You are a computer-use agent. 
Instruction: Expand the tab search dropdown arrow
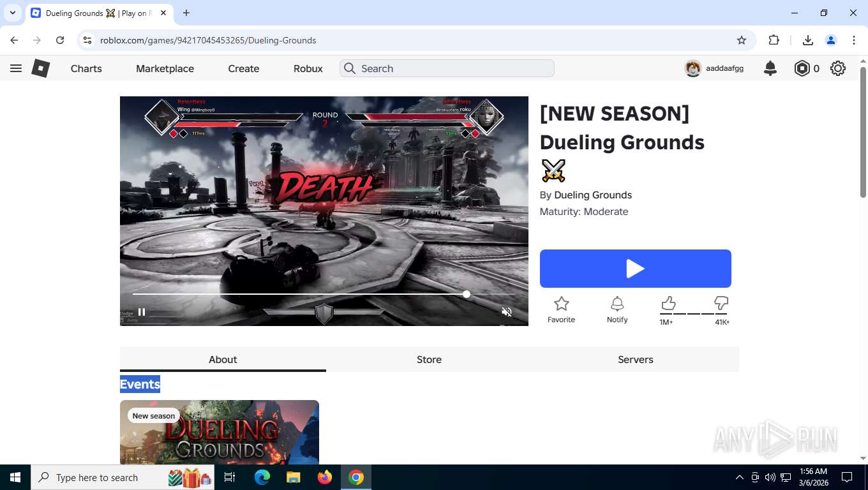[13, 13]
